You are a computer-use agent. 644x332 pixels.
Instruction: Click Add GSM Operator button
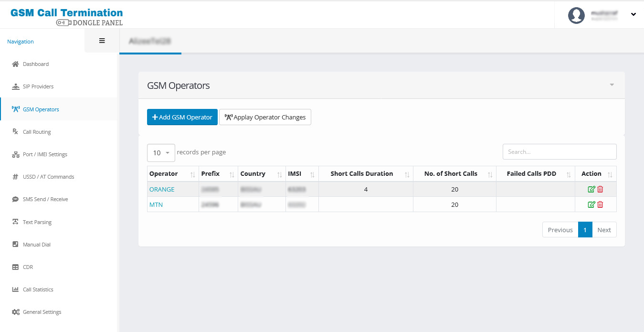click(x=182, y=117)
